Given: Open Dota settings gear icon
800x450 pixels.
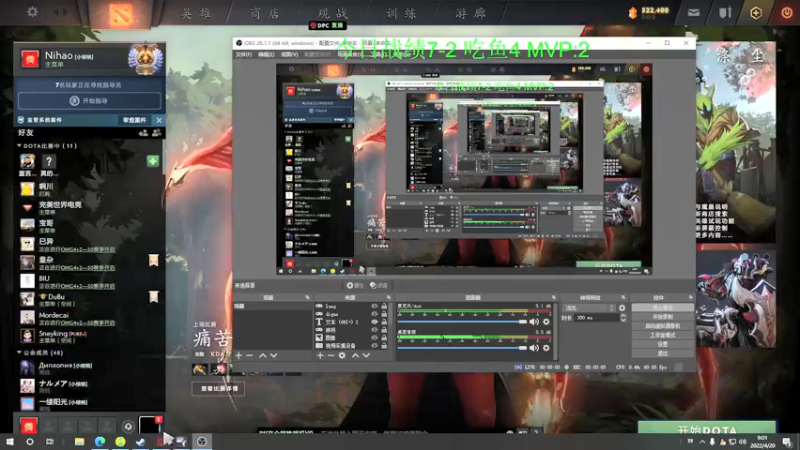Looking at the screenshot, I should tap(32, 12).
